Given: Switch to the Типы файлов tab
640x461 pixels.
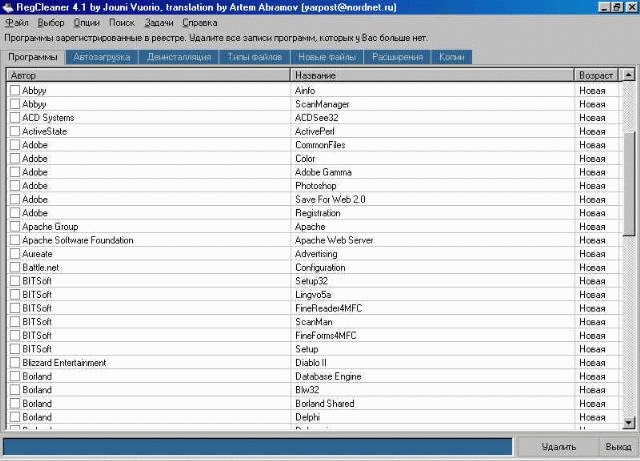Looking at the screenshot, I should (254, 57).
